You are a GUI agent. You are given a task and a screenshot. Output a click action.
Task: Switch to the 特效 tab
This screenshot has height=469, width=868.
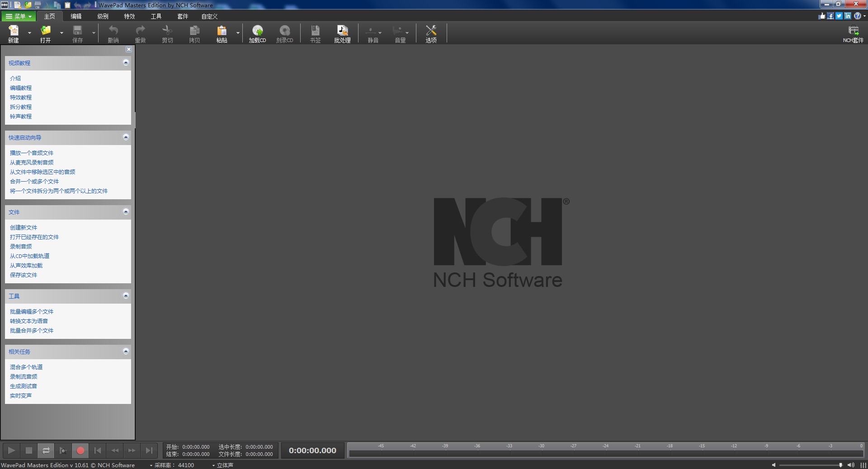point(129,16)
